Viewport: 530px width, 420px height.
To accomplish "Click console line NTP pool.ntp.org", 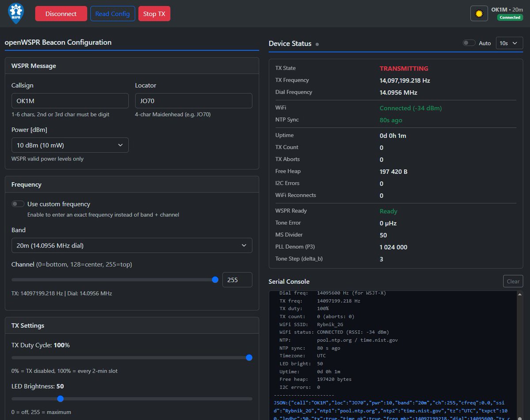I will pyautogui.click(x=339, y=340).
